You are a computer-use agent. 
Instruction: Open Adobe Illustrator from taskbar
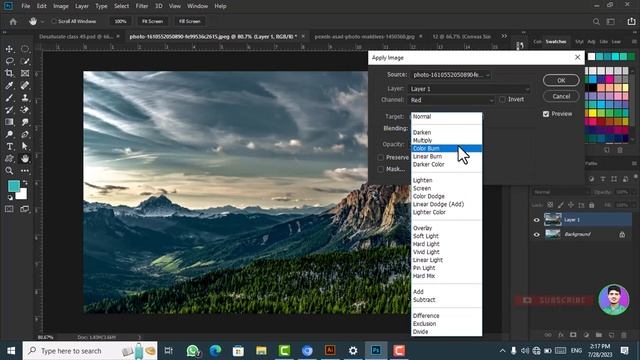(x=330, y=350)
